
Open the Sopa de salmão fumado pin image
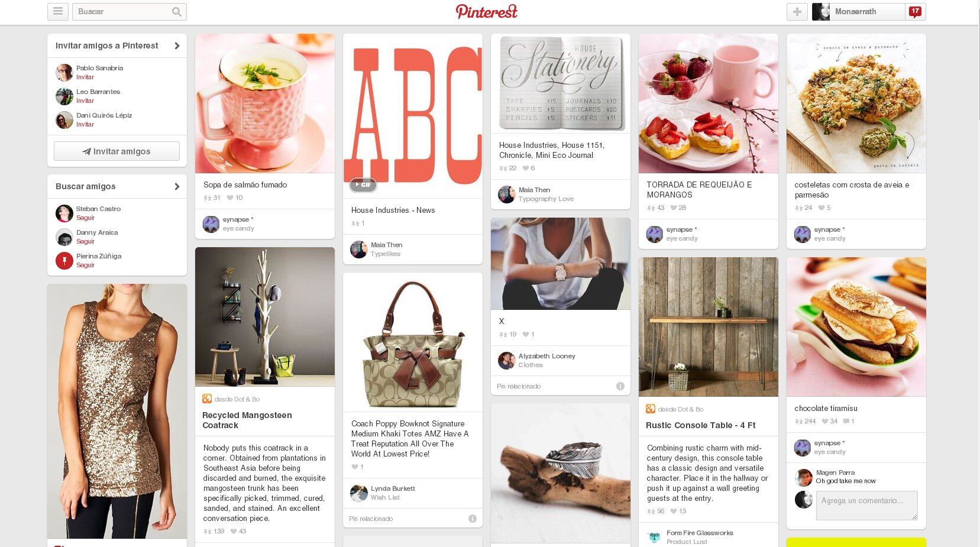(x=265, y=103)
